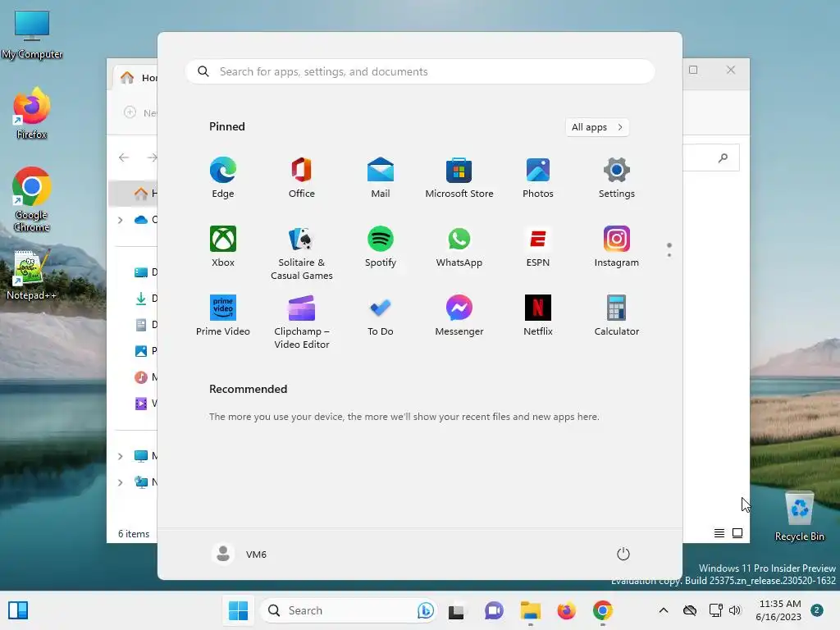Open Settings from pinned apps
840x630 pixels.
point(617,178)
